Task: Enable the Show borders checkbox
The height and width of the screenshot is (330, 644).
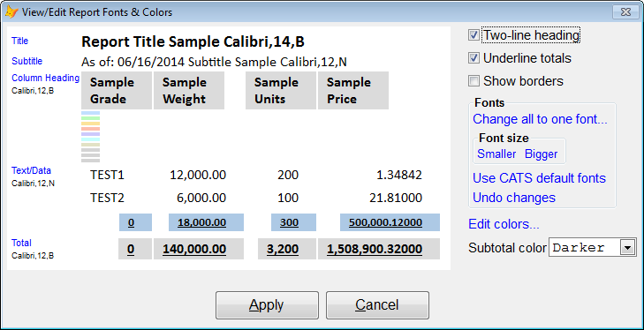Action: [x=474, y=81]
